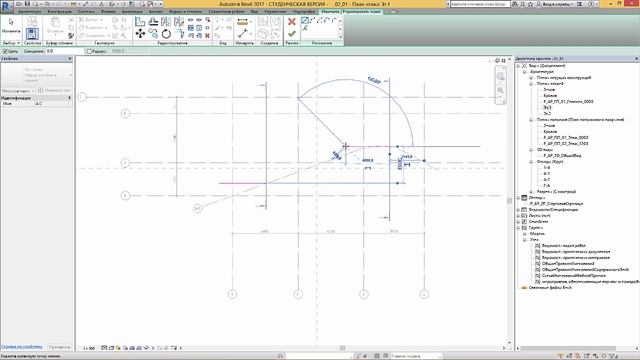Viewport: 640px width, 360px height.
Task: Click the Revit application menu logo
Action: [x=7, y=6]
